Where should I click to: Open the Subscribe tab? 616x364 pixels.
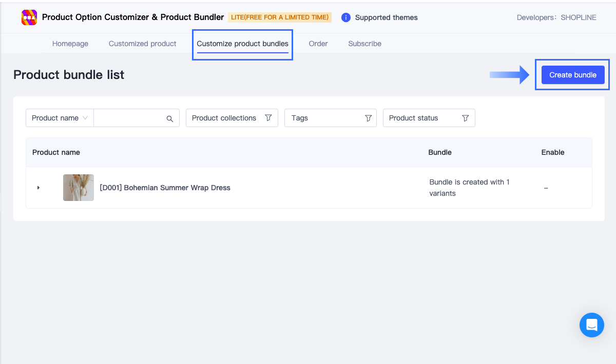point(364,44)
